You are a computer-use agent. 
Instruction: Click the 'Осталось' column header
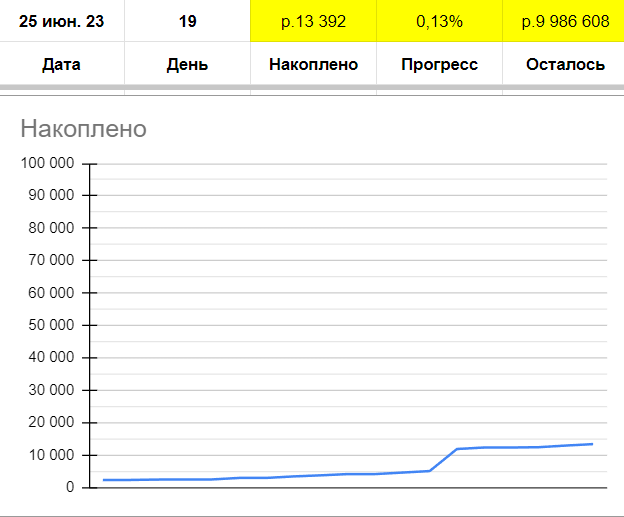(x=564, y=64)
